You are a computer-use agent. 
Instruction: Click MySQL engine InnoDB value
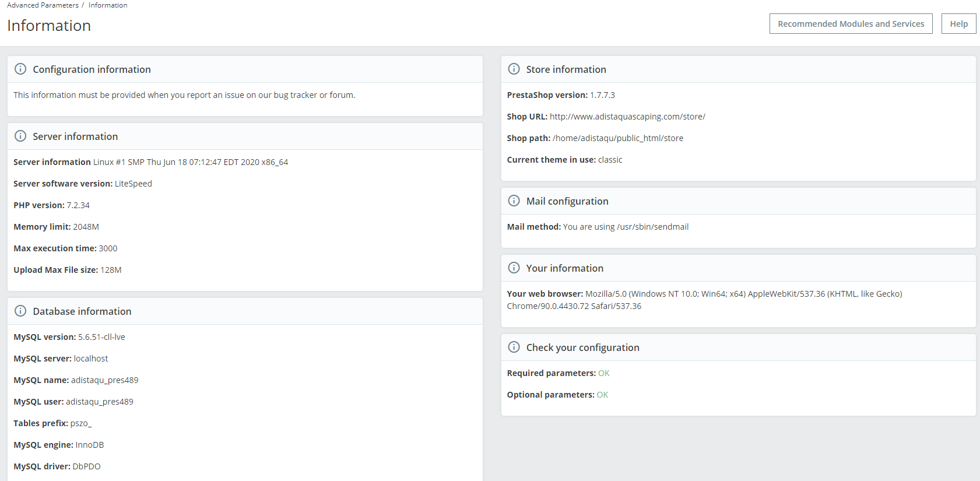tap(89, 445)
